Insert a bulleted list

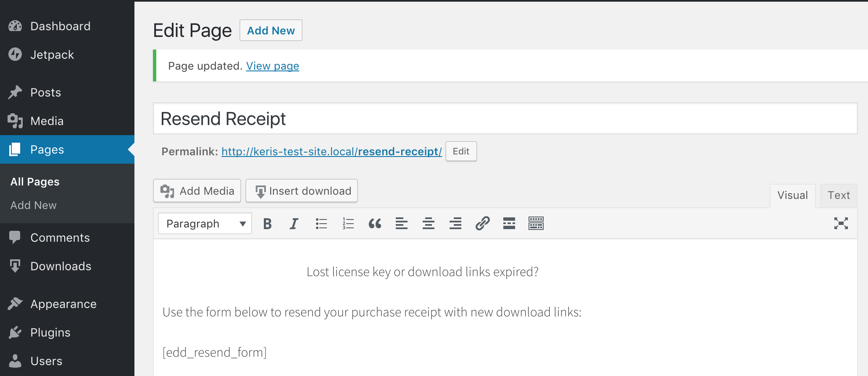tap(321, 224)
